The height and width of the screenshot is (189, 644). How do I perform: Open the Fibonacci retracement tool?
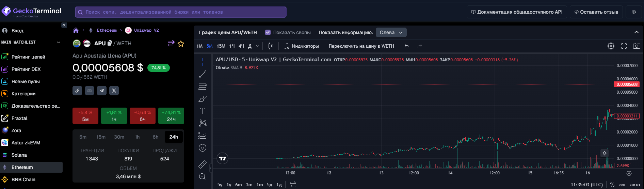[x=203, y=86]
